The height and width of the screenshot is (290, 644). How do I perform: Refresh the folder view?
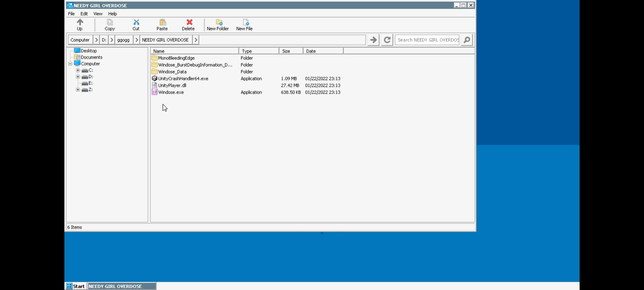pos(387,40)
